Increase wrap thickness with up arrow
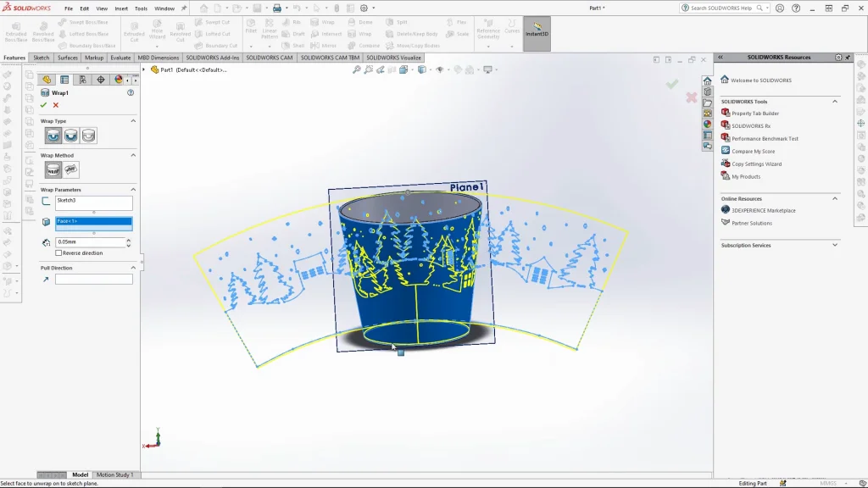Screen dimensions: 868x488 click(x=128, y=240)
